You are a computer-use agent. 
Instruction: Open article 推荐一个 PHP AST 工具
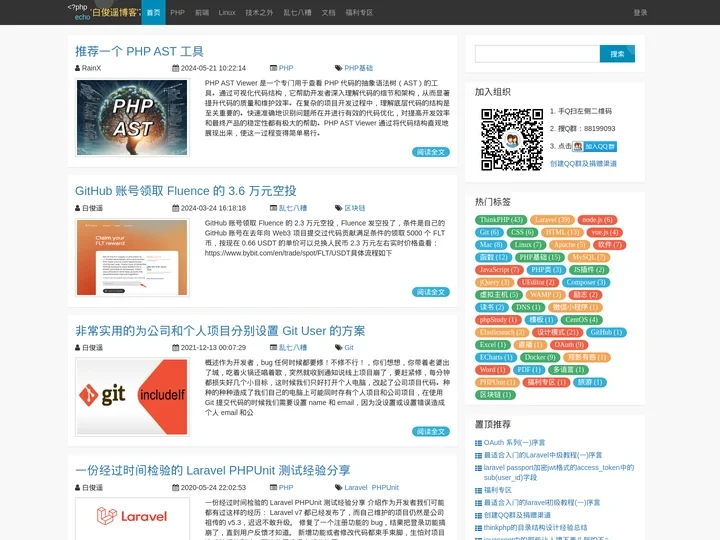pyautogui.click(x=139, y=51)
